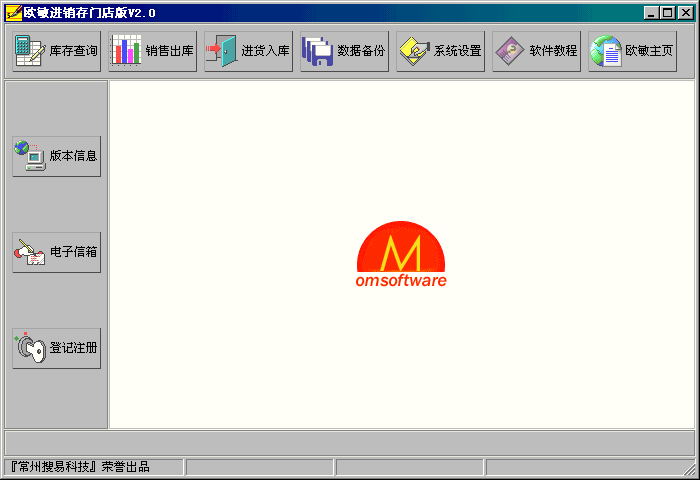Open 电子信箱 email button
This screenshot has height=480, width=700.
[x=57, y=252]
